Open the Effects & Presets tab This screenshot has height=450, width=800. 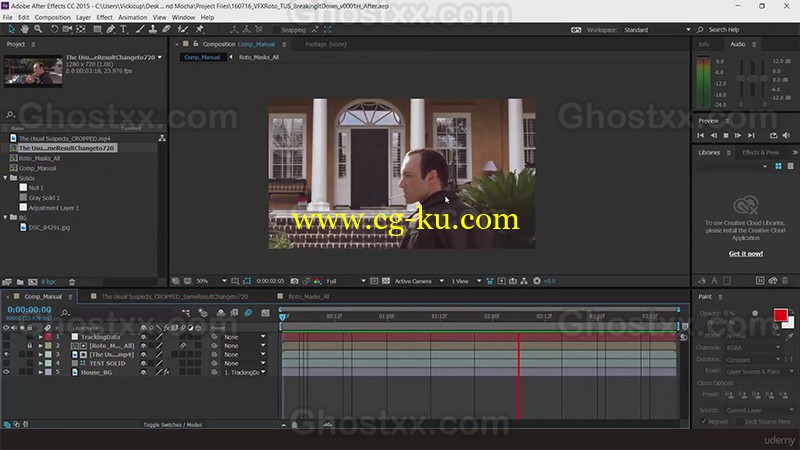point(760,153)
